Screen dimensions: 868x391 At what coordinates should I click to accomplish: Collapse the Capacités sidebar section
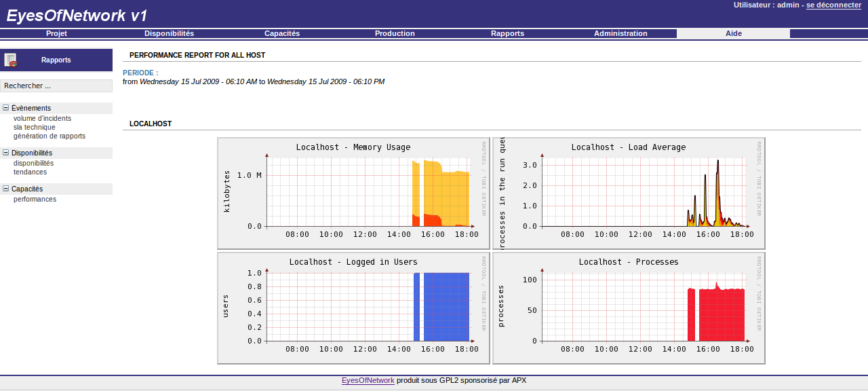click(6, 189)
